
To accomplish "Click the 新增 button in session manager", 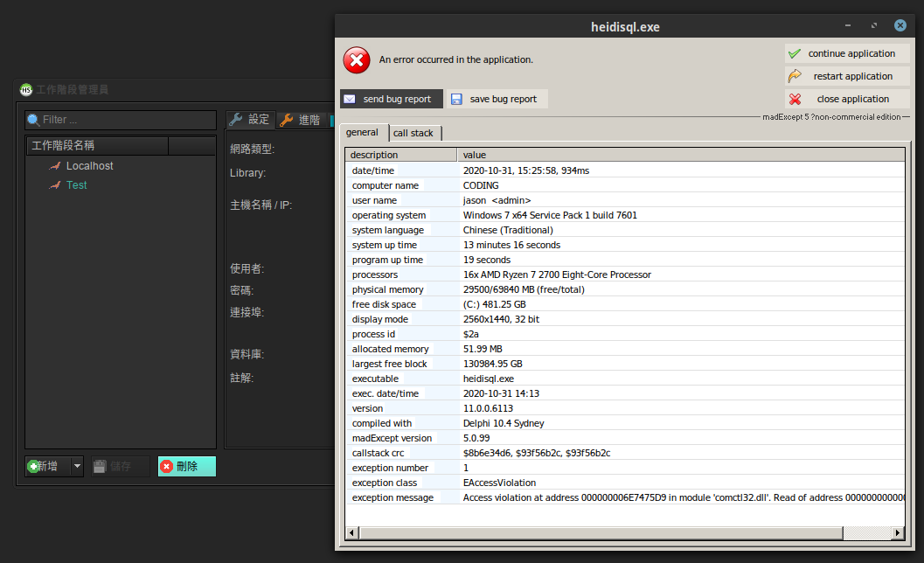I will pos(48,466).
